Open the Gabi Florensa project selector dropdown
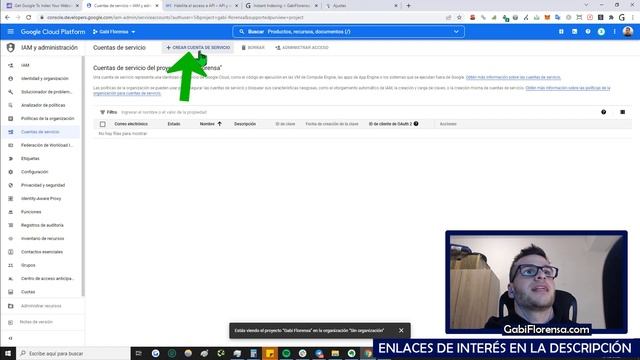The width and height of the screenshot is (640, 360). coord(114,31)
